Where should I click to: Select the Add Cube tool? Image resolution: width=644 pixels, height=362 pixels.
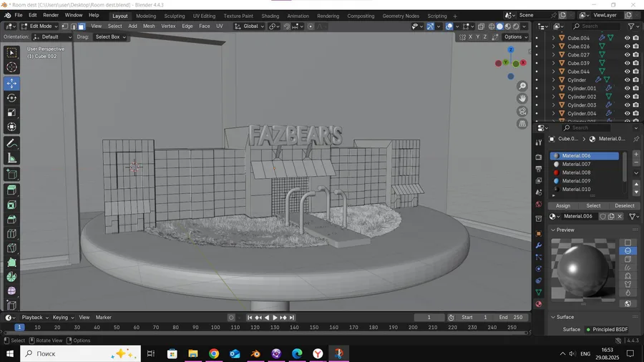11,175
